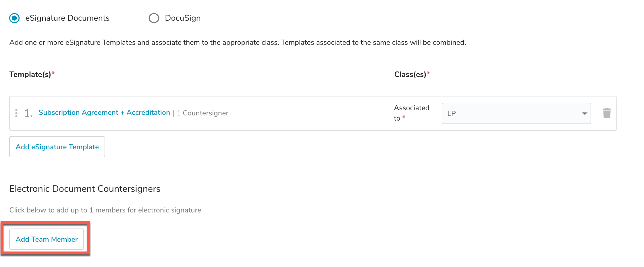644x267 pixels.
Task: Choose the DocuSign radio option
Action: click(x=154, y=18)
